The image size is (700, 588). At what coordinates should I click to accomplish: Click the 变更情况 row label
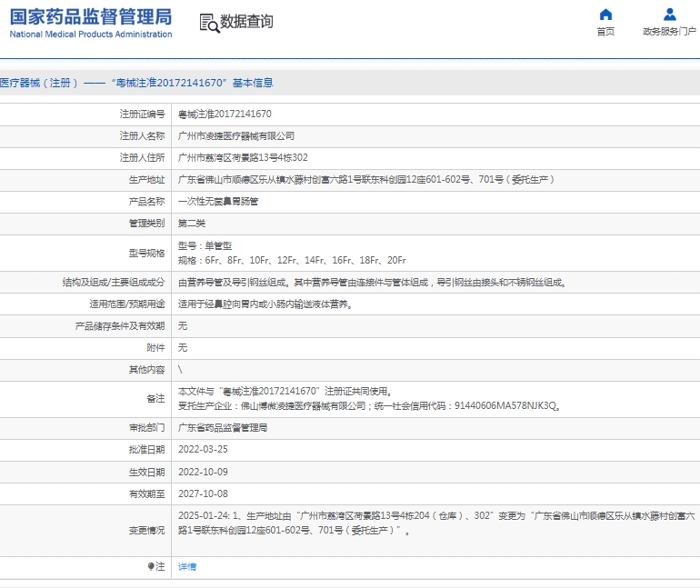click(147, 531)
